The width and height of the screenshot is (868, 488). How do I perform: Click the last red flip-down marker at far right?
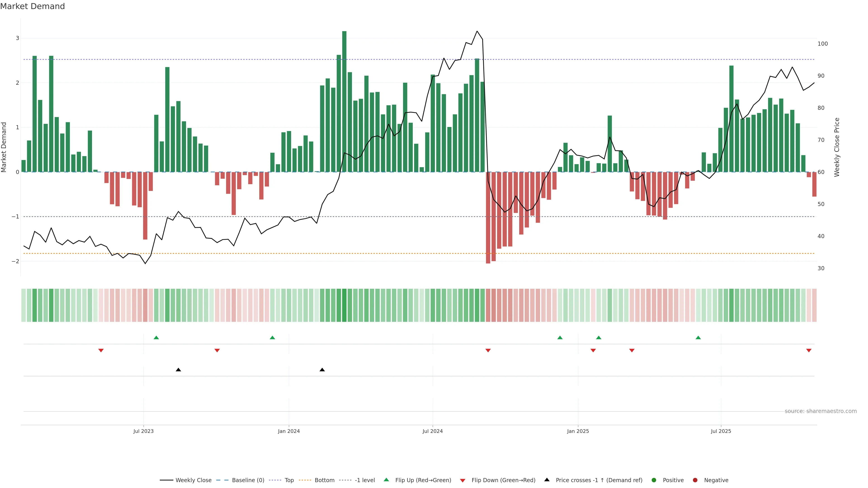[809, 351]
